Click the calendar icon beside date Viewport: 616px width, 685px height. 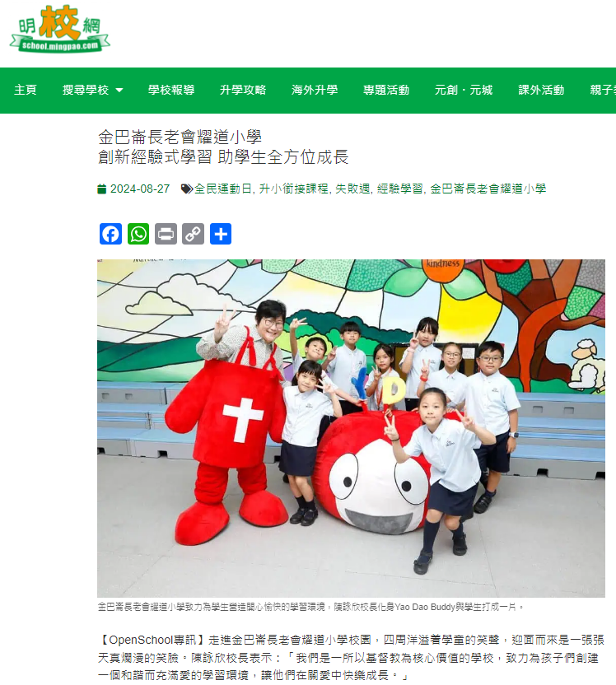102,189
